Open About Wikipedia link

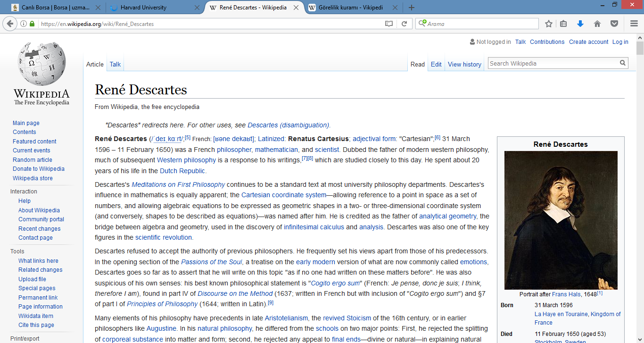click(x=39, y=210)
